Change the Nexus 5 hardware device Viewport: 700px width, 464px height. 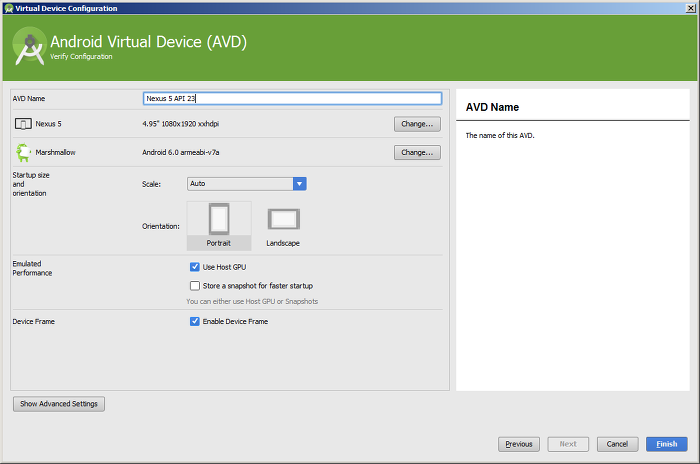(417, 124)
